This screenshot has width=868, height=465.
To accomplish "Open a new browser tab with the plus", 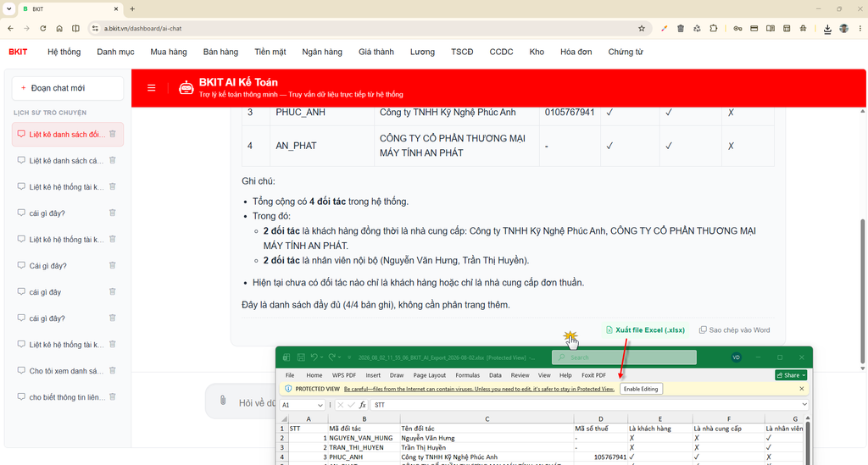I will (132, 8).
